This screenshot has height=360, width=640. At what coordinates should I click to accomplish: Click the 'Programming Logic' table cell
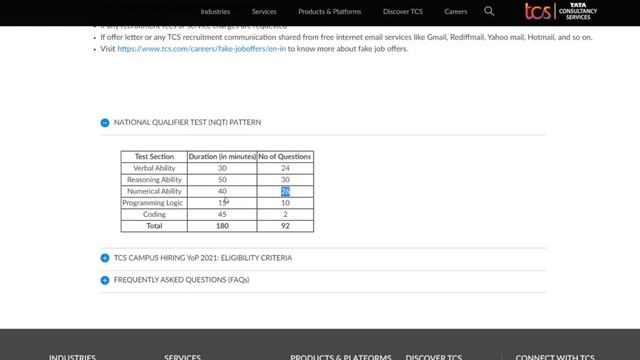154,203
